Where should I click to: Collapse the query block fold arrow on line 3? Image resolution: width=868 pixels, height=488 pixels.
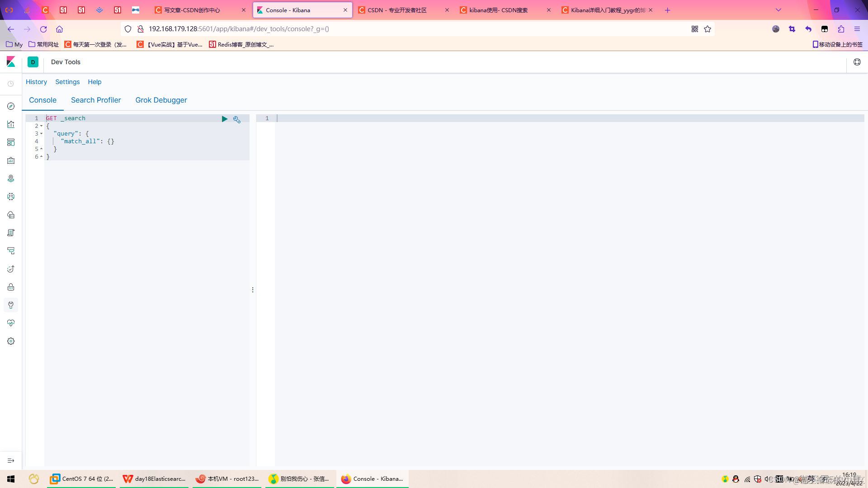[41, 134]
